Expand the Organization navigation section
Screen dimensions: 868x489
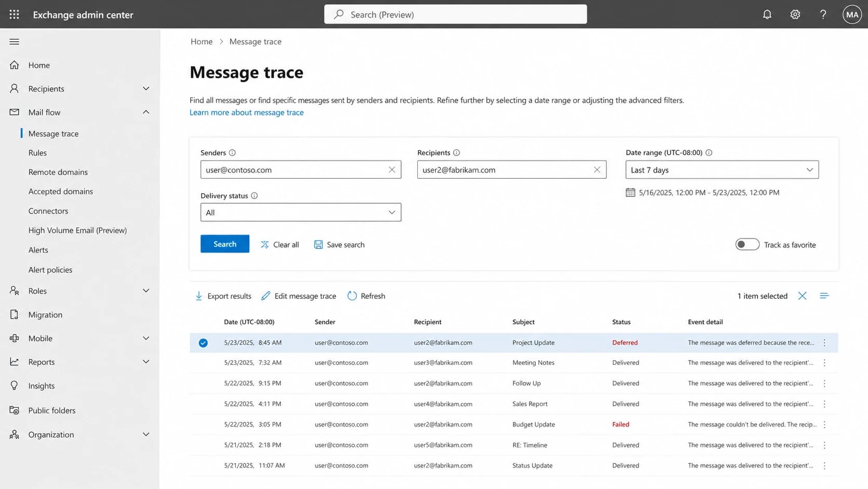pyautogui.click(x=146, y=434)
